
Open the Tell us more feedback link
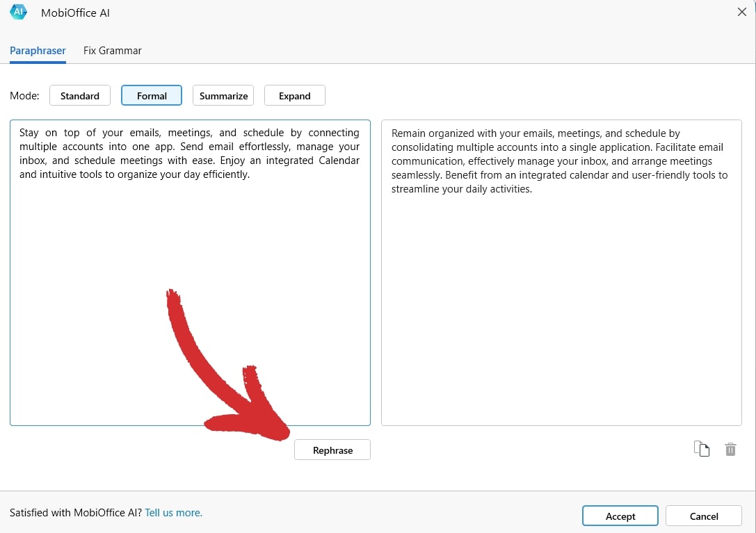point(173,512)
